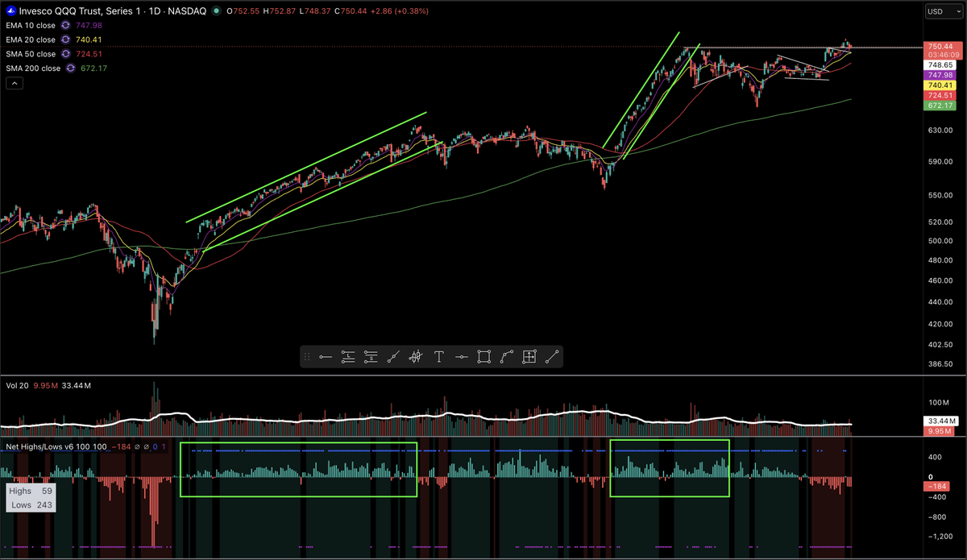The height and width of the screenshot is (560, 967).
Task: Activate the Text annotation tool
Action: [439, 356]
